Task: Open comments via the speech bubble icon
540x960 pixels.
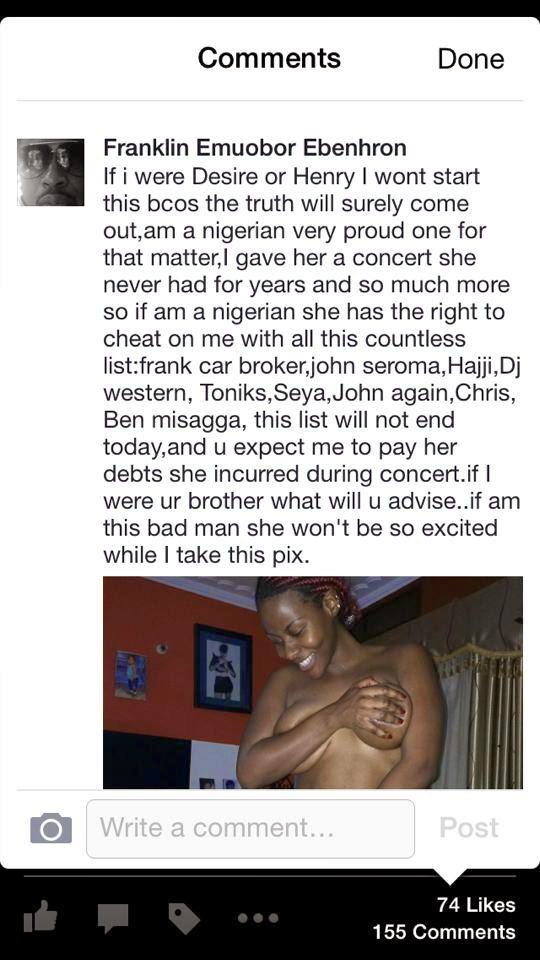Action: 113,918
